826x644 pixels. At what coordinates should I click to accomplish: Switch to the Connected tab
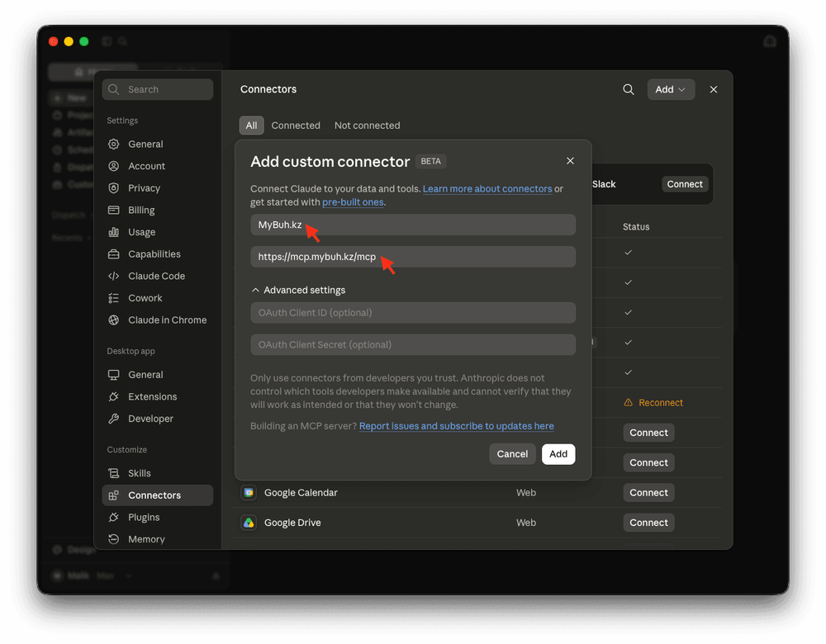pos(296,125)
